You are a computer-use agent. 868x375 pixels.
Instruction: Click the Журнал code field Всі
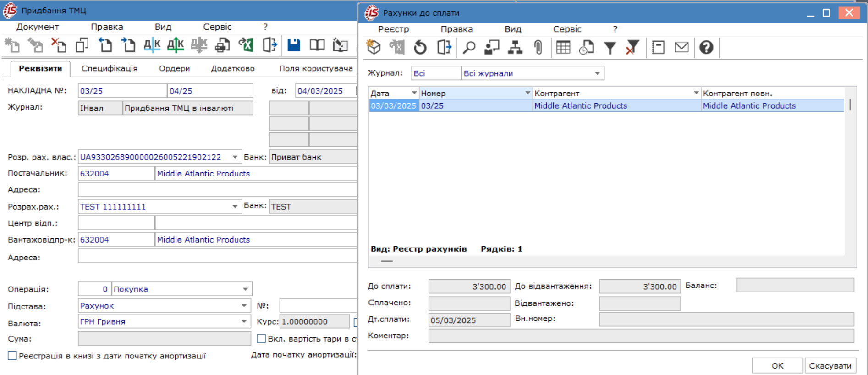436,73
